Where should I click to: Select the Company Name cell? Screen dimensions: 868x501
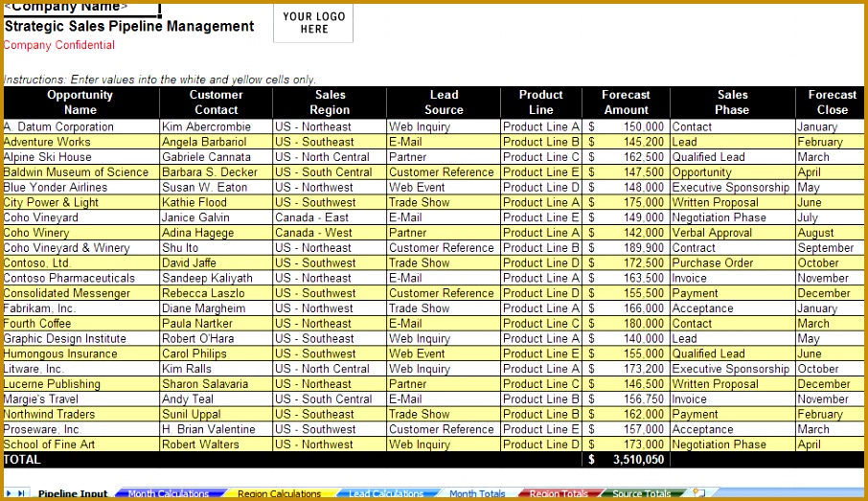click(81, 9)
